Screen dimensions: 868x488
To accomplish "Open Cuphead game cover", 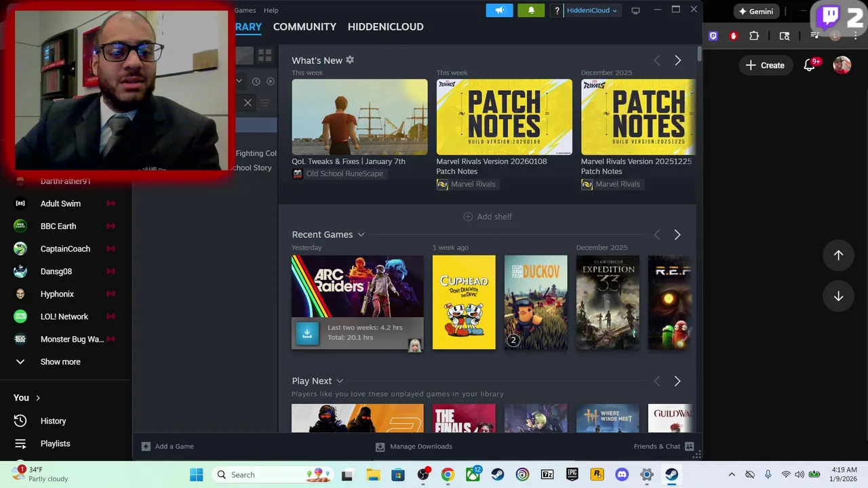I will pyautogui.click(x=464, y=302).
